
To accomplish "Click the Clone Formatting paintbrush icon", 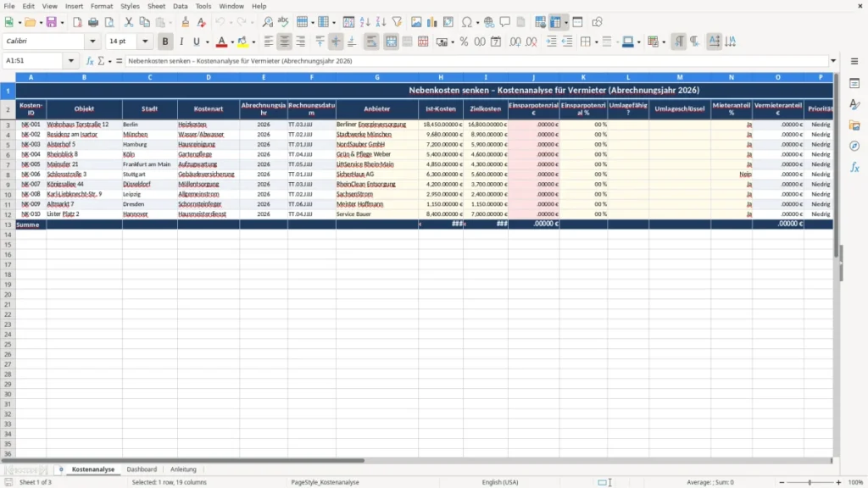I will tap(186, 22).
